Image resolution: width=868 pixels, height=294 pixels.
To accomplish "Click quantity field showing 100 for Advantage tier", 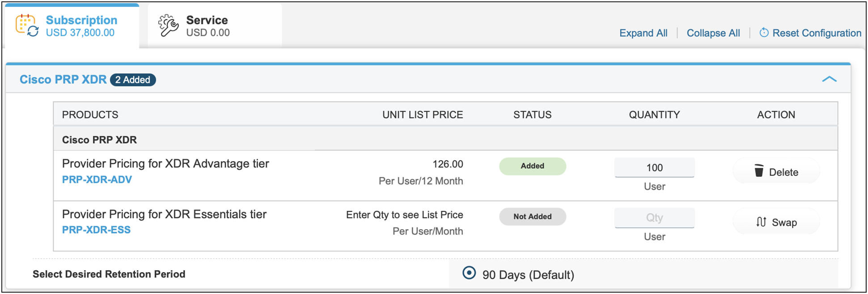I will [x=654, y=167].
